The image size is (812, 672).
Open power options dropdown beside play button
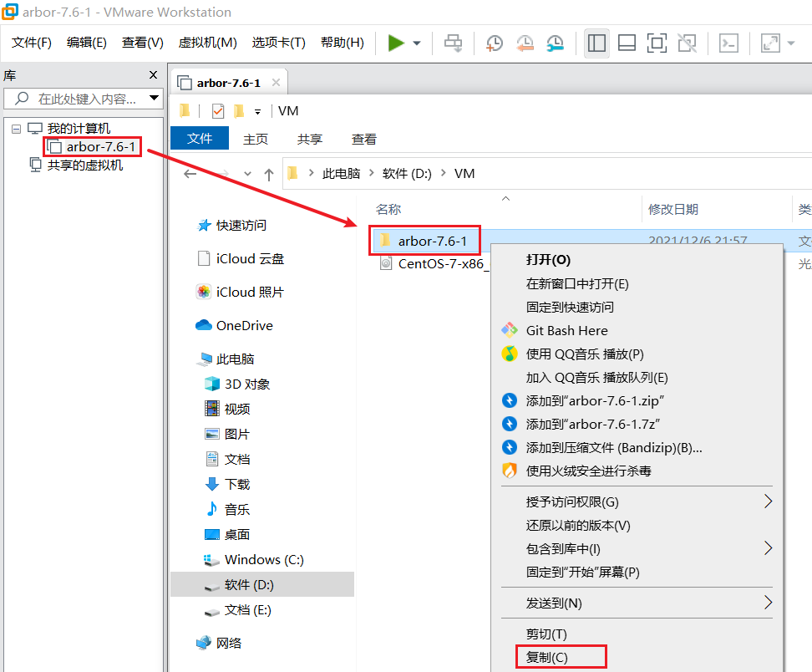click(417, 43)
